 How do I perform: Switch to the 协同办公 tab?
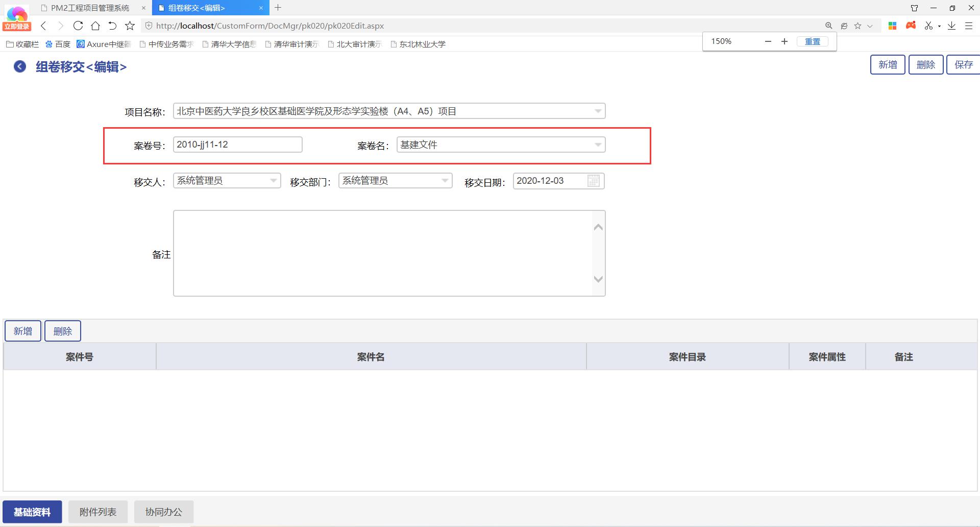164,512
